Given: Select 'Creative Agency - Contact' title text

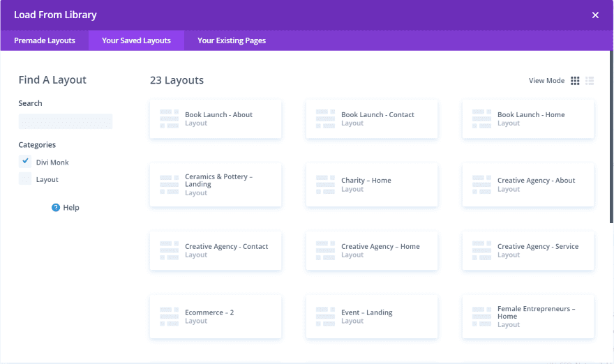Looking at the screenshot, I should (226, 247).
